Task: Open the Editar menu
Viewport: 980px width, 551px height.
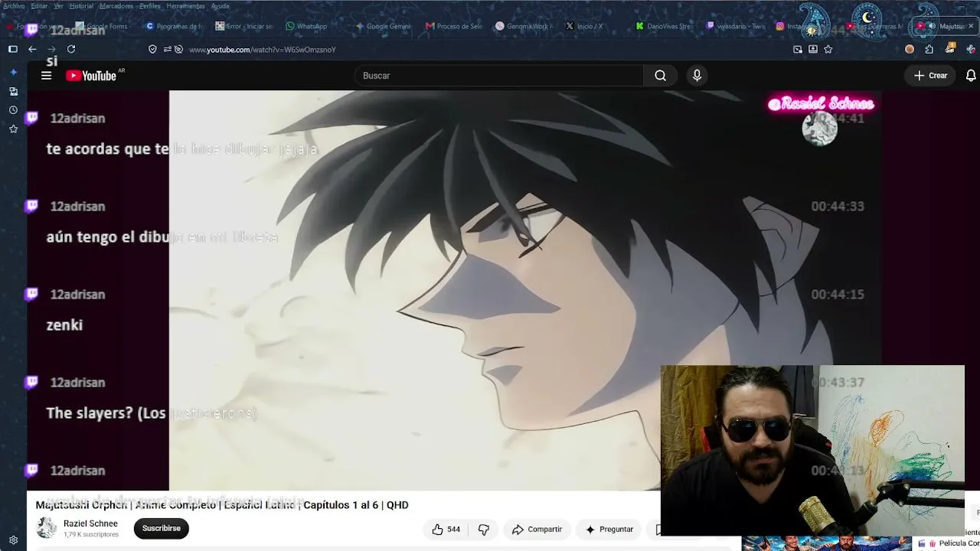Action: pyautogui.click(x=39, y=6)
